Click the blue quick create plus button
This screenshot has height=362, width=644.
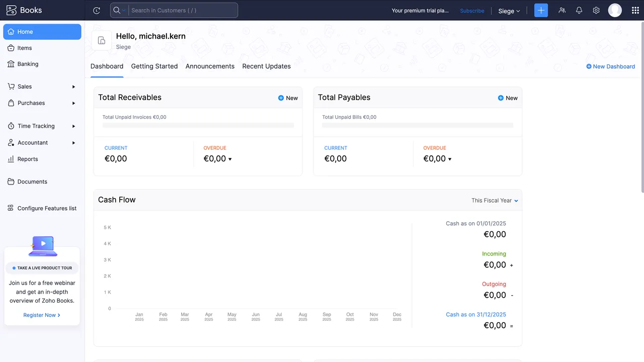tap(541, 10)
